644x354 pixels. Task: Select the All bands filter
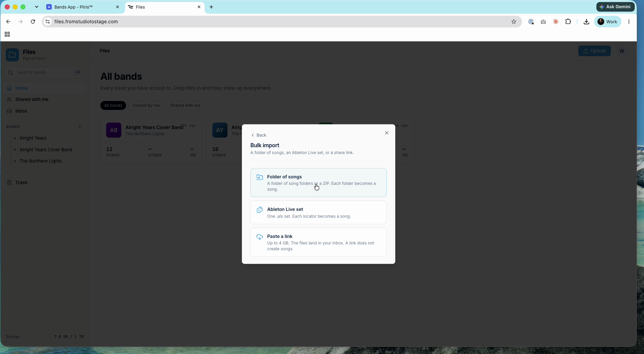113,105
